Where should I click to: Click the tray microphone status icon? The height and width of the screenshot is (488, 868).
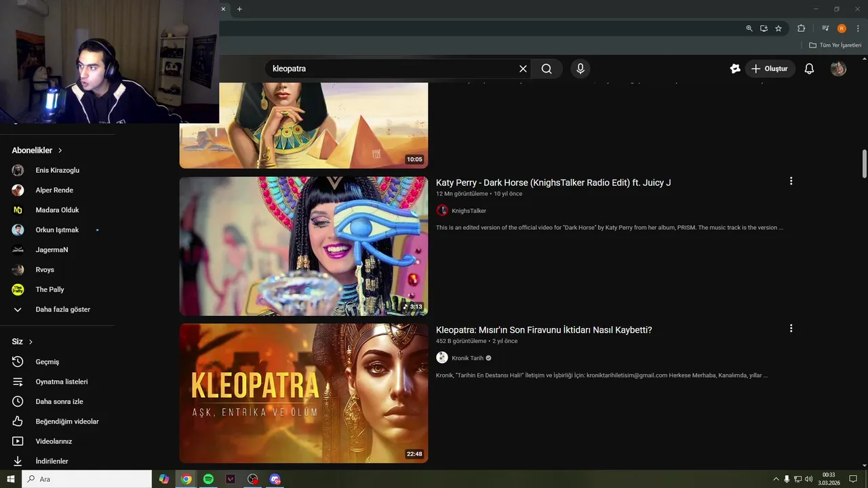click(787, 479)
